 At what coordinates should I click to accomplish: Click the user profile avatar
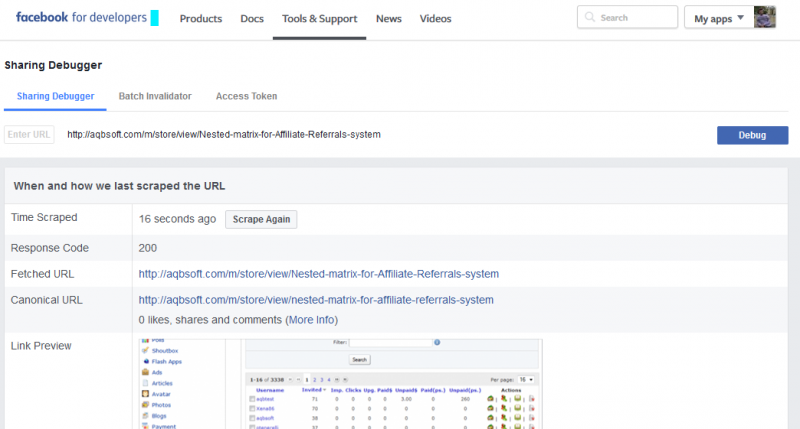click(x=764, y=17)
